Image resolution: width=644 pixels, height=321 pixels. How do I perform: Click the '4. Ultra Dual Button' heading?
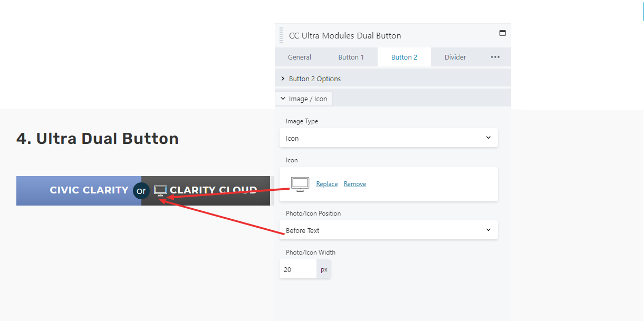[x=98, y=139]
